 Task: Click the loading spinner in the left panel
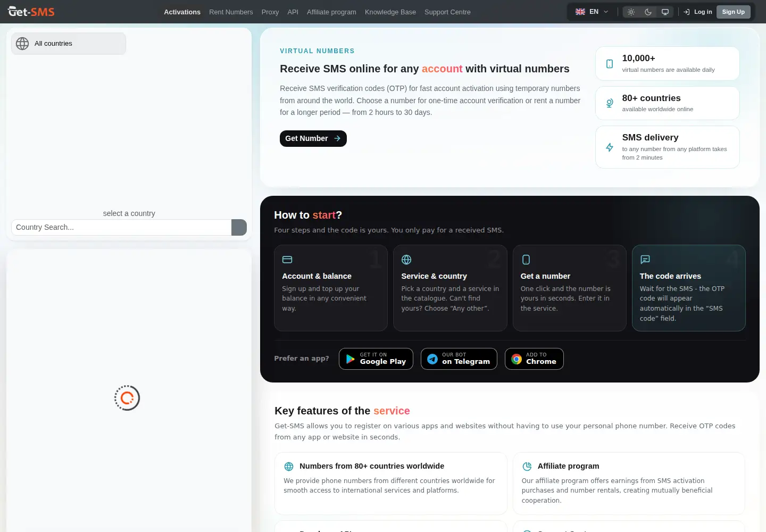click(127, 398)
